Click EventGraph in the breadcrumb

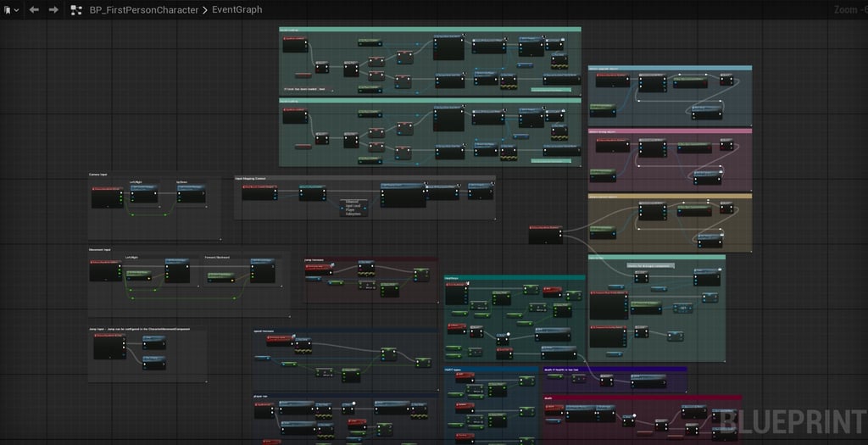[236, 10]
